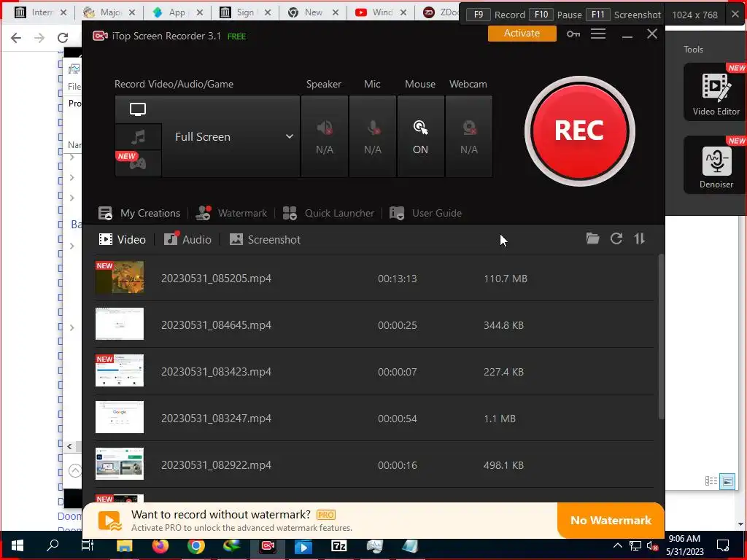The image size is (747, 560).
Task: Open Task View in the taskbar
Action: pos(88,545)
